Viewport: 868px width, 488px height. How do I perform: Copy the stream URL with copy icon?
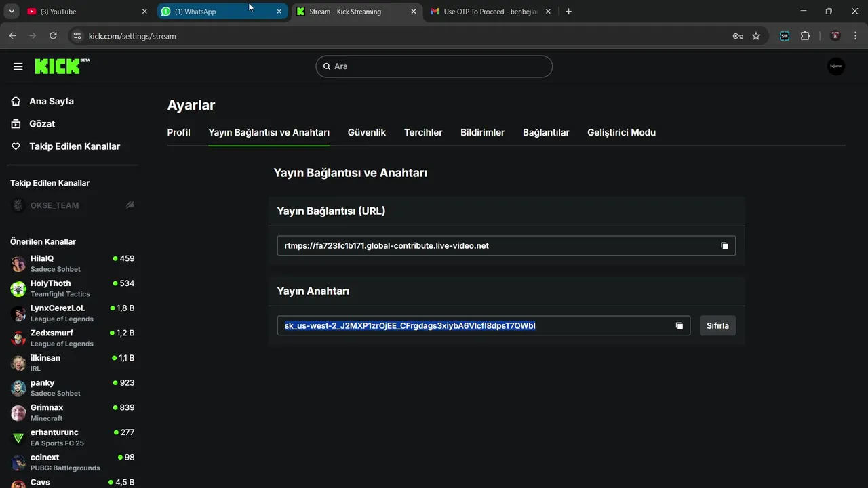(724, 246)
